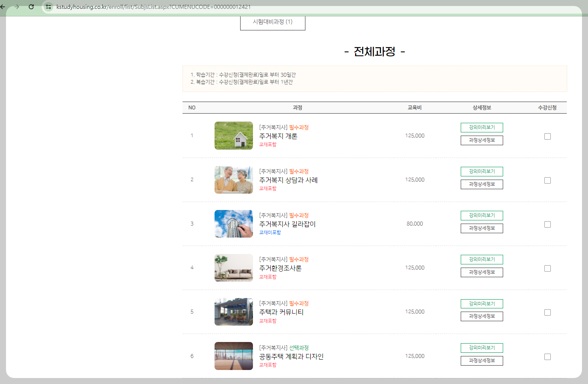This screenshot has height=384, width=588.
Task: Click the sofa thumbnail for 주거환경조사론
Action: pyautogui.click(x=234, y=268)
